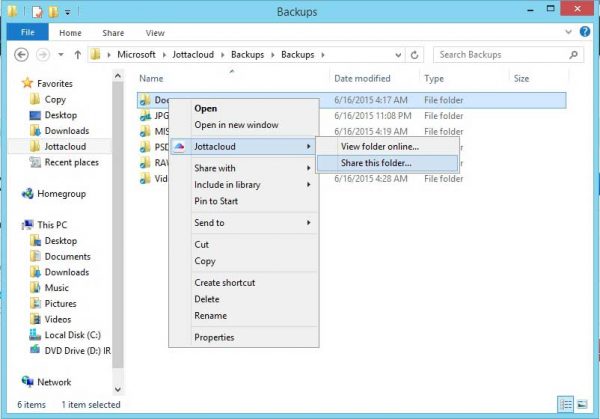Click the Forward navigation arrow
The height and width of the screenshot is (419, 600).
click(x=43, y=55)
